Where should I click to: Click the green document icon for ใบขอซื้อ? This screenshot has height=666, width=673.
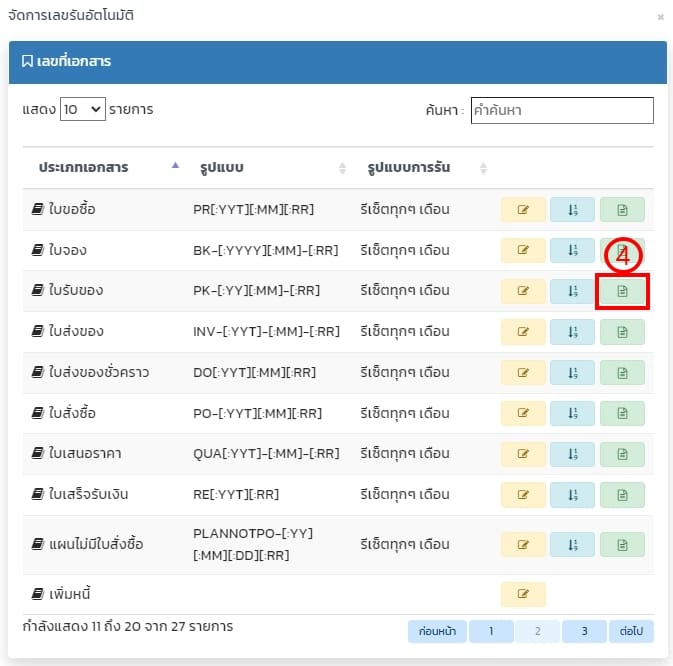coord(622,210)
